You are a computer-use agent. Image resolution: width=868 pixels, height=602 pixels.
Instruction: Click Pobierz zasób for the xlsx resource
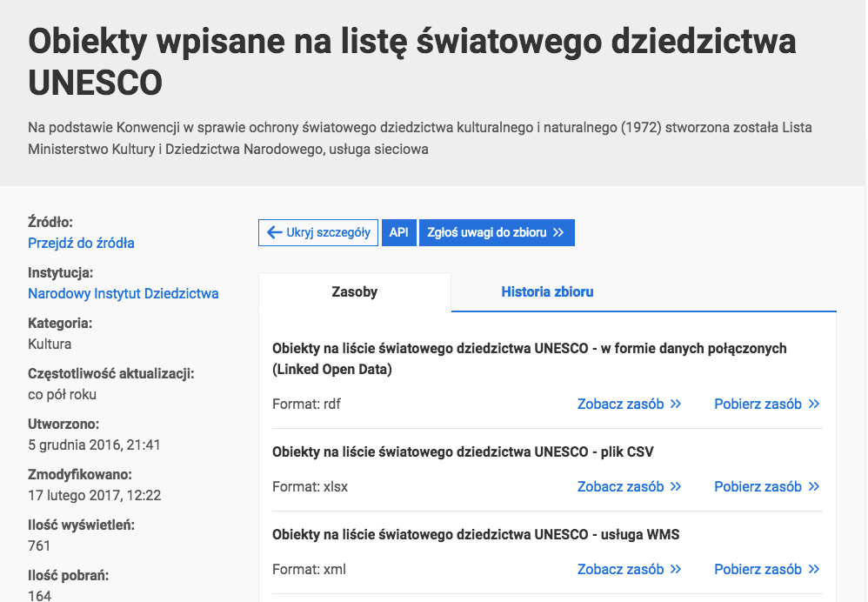click(x=767, y=487)
